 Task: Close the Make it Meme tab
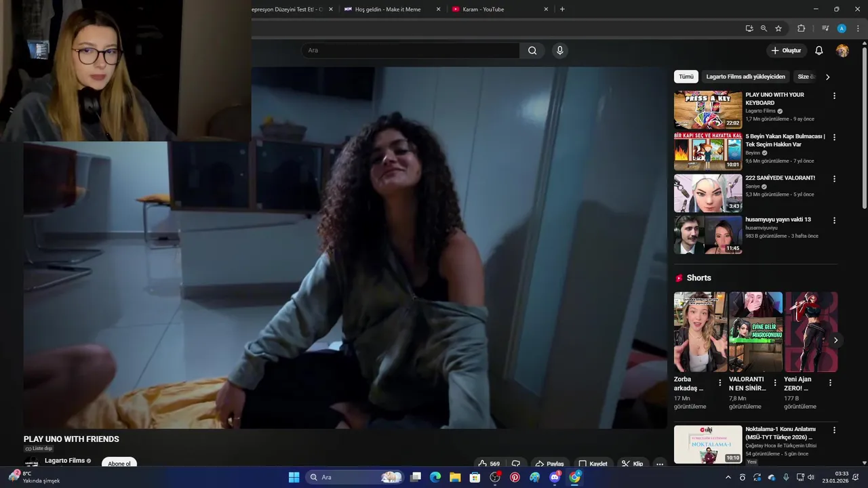tap(438, 9)
